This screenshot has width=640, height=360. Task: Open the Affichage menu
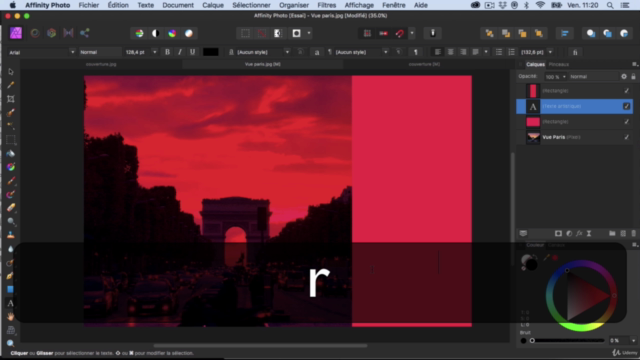359,5
